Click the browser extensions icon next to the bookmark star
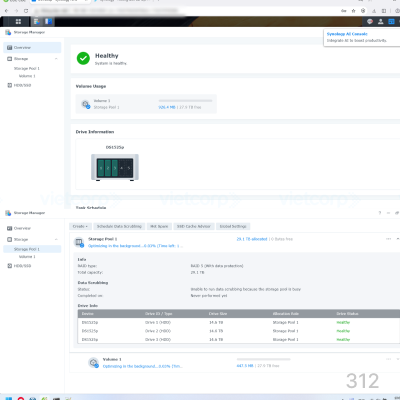This screenshot has height=400, width=400. (x=363, y=11)
